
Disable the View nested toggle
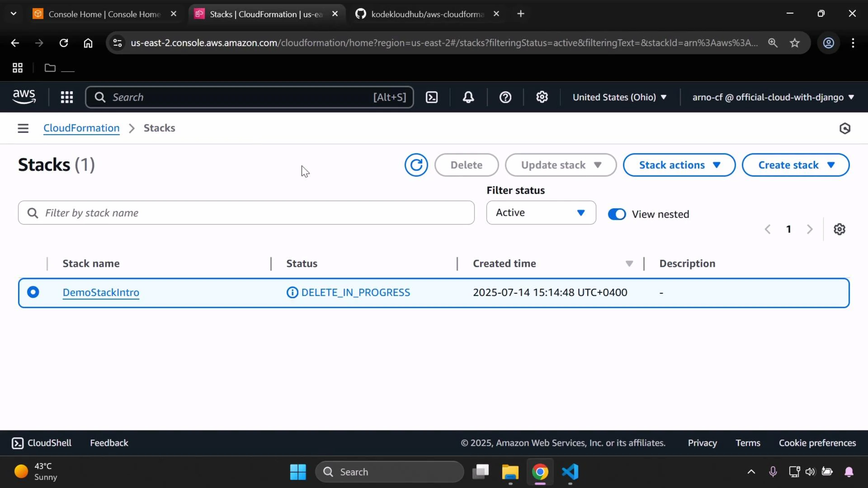617,214
